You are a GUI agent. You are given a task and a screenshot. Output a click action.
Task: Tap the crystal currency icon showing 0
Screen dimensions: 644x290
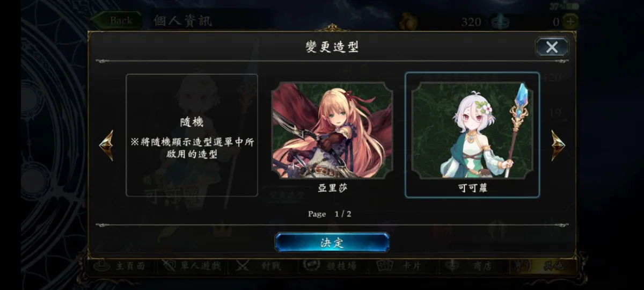500,22
